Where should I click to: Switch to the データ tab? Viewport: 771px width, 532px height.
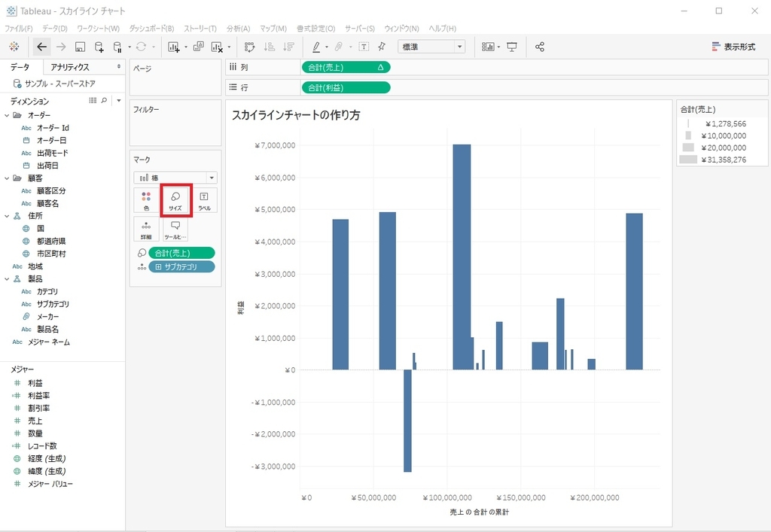[x=20, y=67]
